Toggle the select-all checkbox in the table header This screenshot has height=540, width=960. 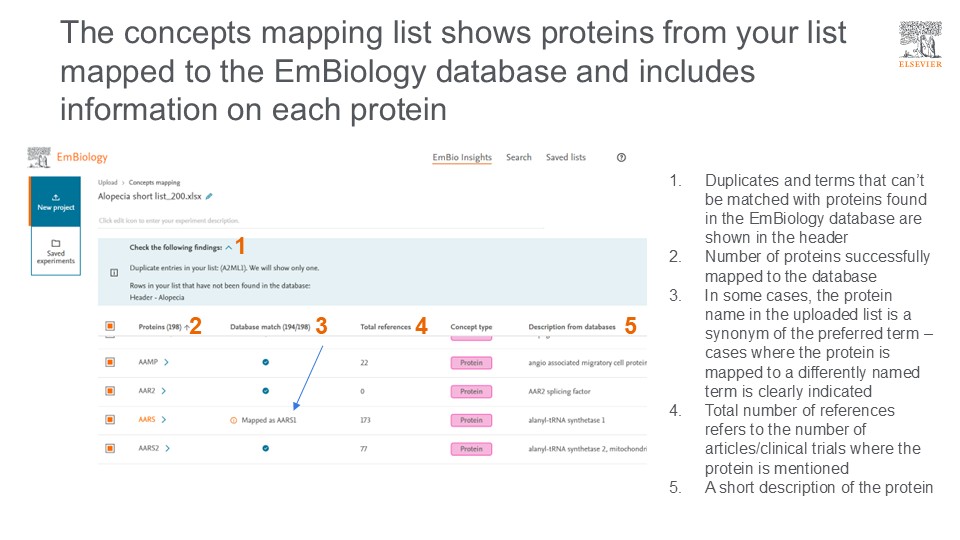pos(110,326)
